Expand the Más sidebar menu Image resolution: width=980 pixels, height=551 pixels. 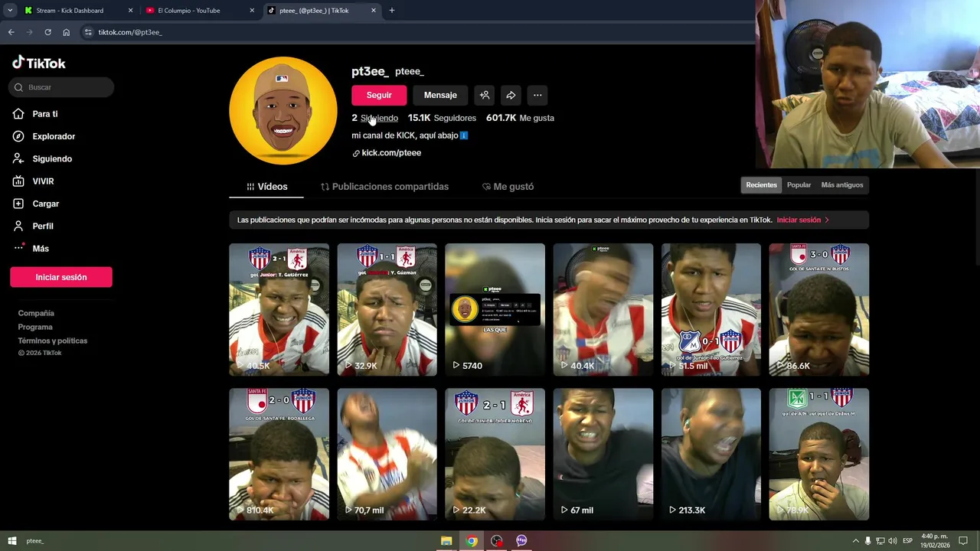[x=40, y=249]
